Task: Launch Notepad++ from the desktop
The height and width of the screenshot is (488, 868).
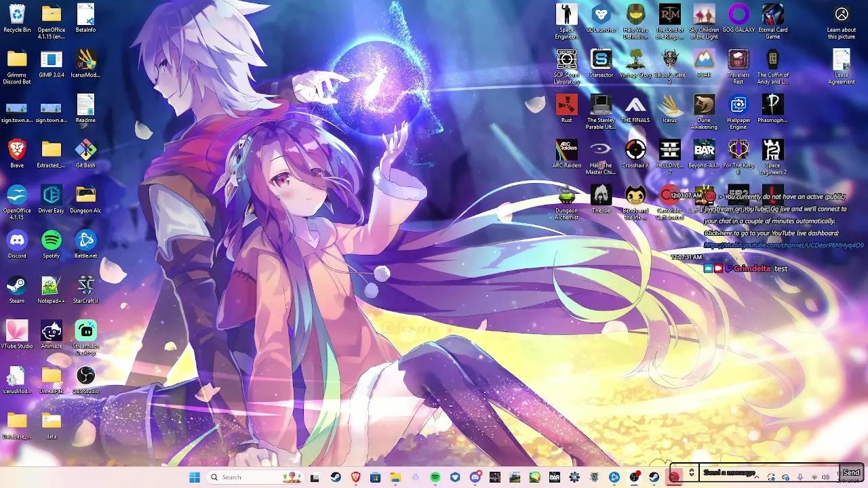Action: click(x=51, y=290)
